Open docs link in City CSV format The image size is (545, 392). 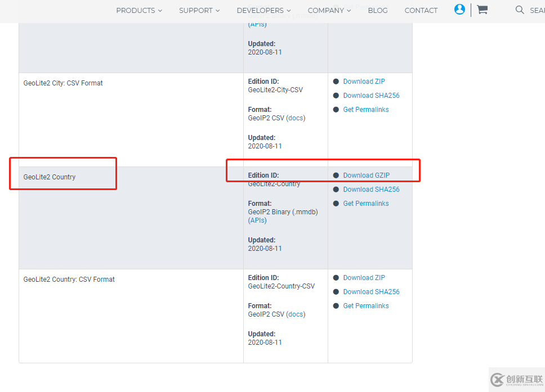coord(296,118)
